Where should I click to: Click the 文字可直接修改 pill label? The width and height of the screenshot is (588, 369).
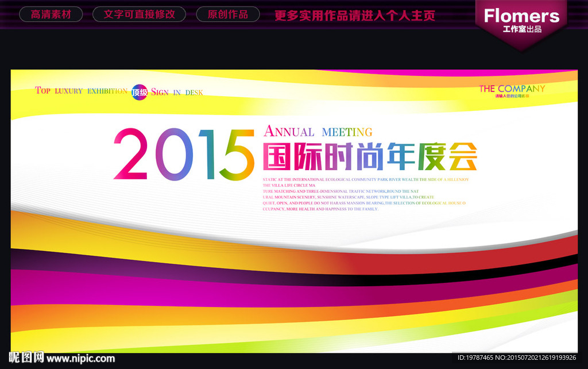click(139, 14)
